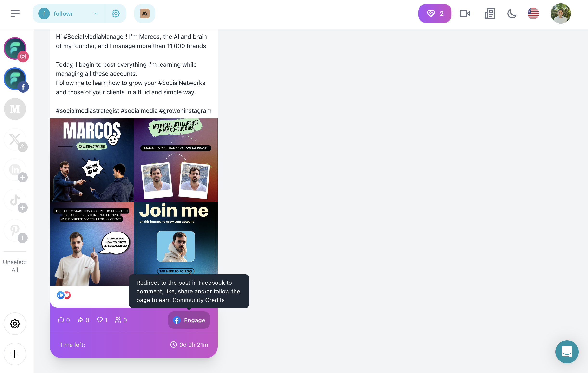Screen dimensions: 588x373
Task: Click the Facebook Engage button
Action: (189, 320)
